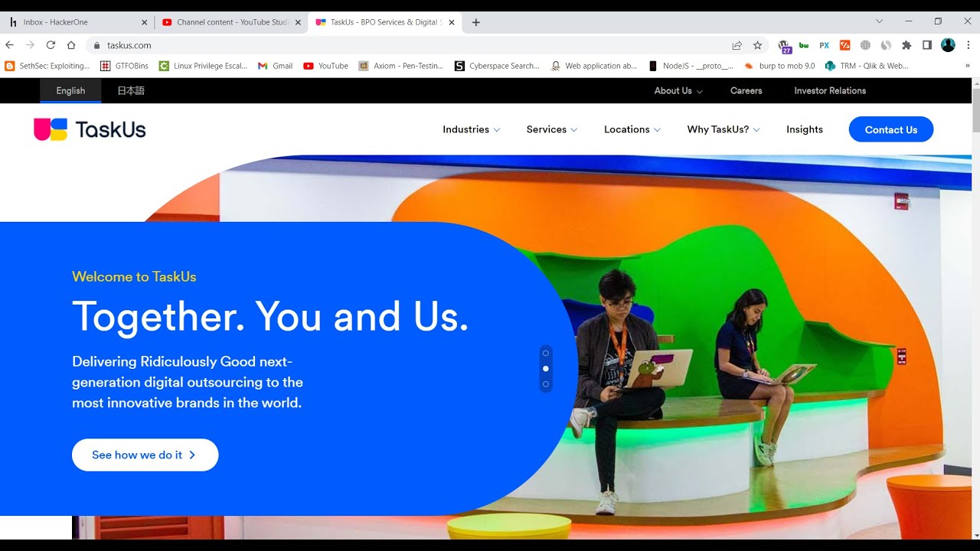Open the Extensions puzzle piece menu
Viewport: 980px width, 551px height.
tap(906, 45)
